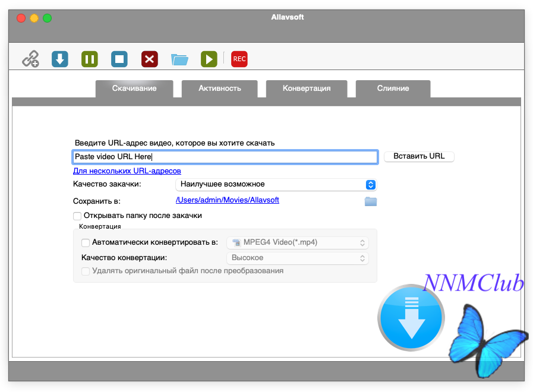The height and width of the screenshot is (392, 533).
Task: Click the Вставить URL button
Action: pyautogui.click(x=419, y=156)
